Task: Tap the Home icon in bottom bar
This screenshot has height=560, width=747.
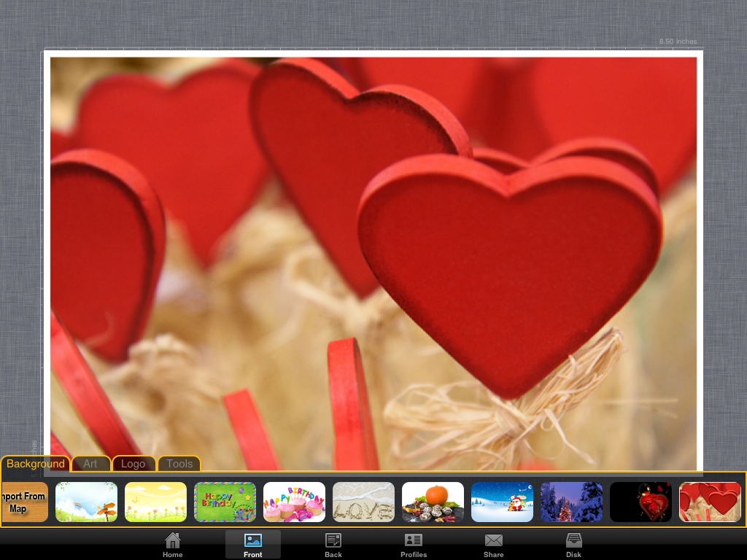Action: 173,544
